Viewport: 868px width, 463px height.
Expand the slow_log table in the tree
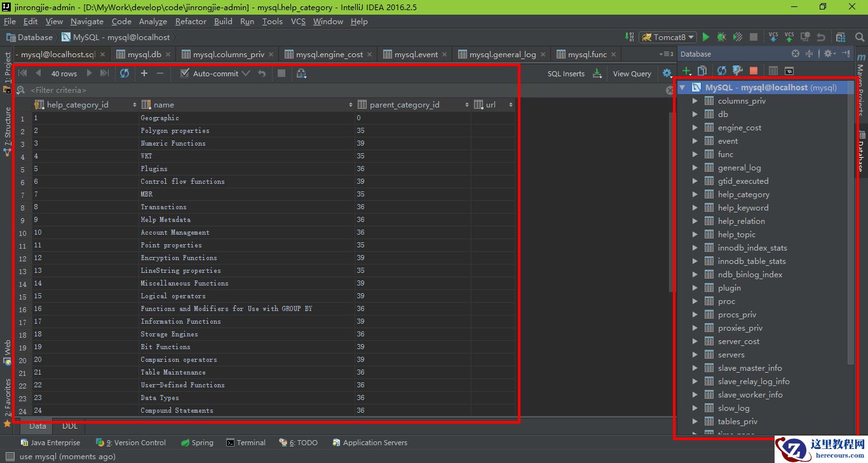[x=695, y=408]
